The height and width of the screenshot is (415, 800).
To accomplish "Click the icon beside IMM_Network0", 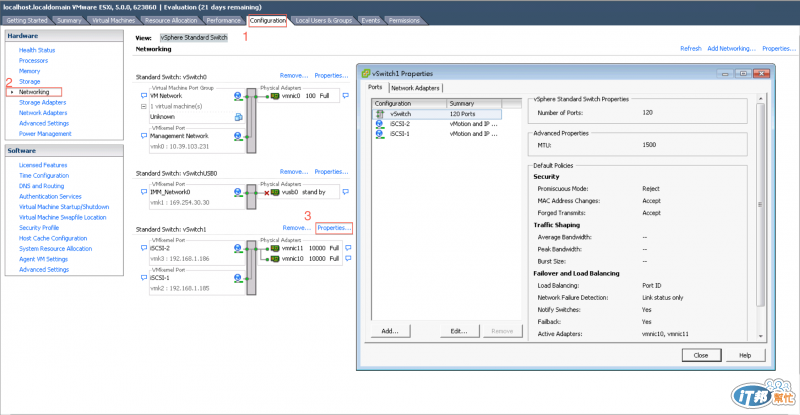I will 238,192.
